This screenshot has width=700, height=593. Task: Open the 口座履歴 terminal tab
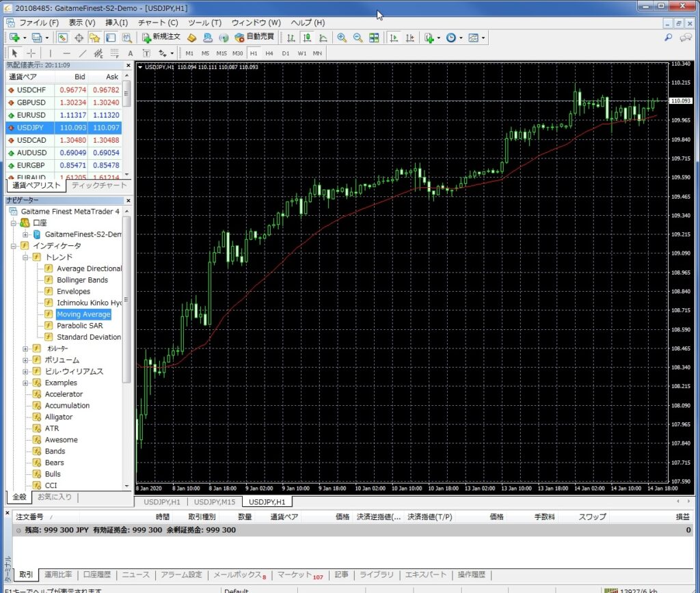click(97, 575)
